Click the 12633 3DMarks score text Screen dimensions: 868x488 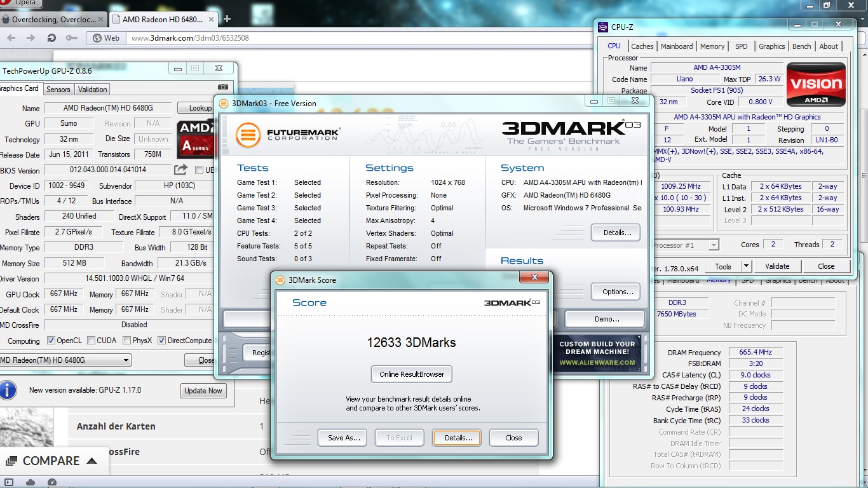point(411,342)
